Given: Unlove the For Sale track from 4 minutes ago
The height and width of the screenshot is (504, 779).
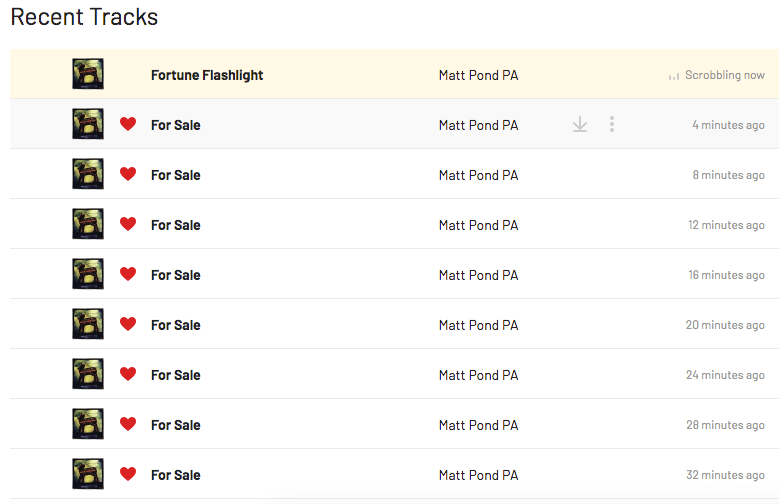Looking at the screenshot, I should 128,125.
